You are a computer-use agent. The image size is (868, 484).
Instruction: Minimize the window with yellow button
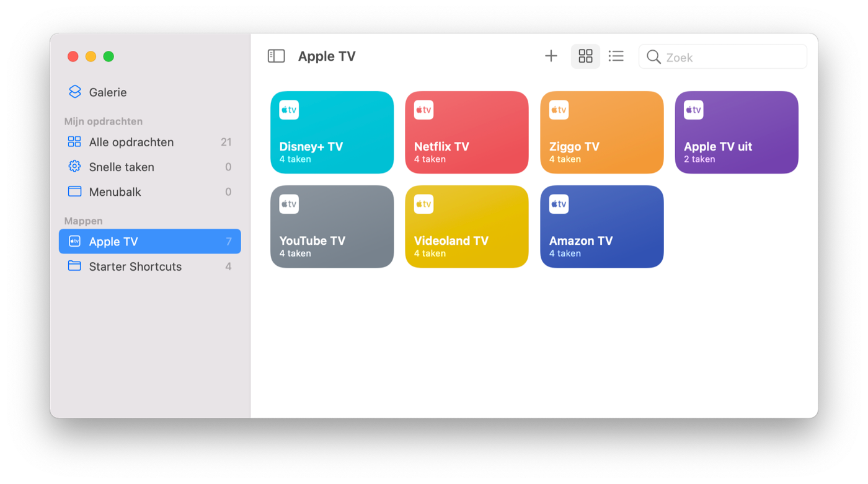coord(91,56)
